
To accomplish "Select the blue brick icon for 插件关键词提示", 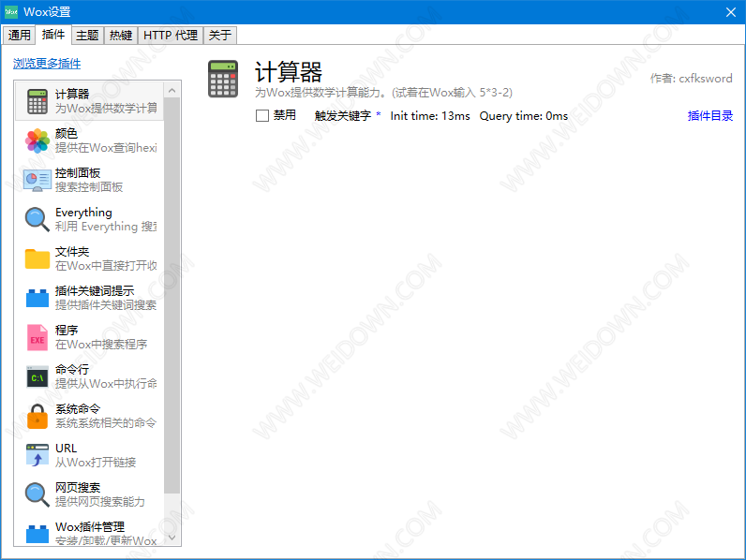I will point(37,298).
